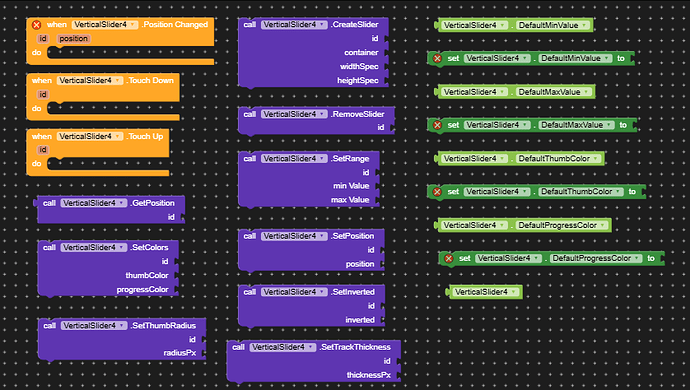Viewport: 690px width, 390px height.
Task: Open DefaultThumbColor property dropdown in set block
Action: [x=581, y=191]
